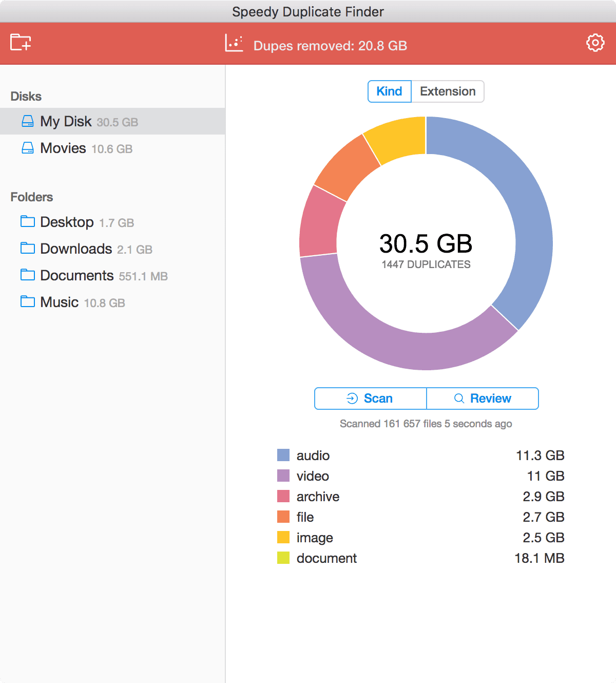Click the Movies disk icon
The height and width of the screenshot is (683, 616).
point(27,148)
